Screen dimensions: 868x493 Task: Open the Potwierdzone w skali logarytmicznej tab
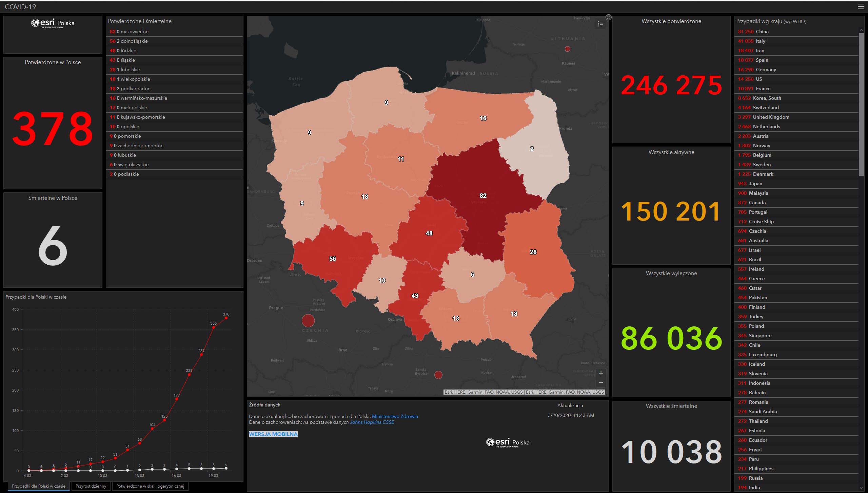[150, 486]
